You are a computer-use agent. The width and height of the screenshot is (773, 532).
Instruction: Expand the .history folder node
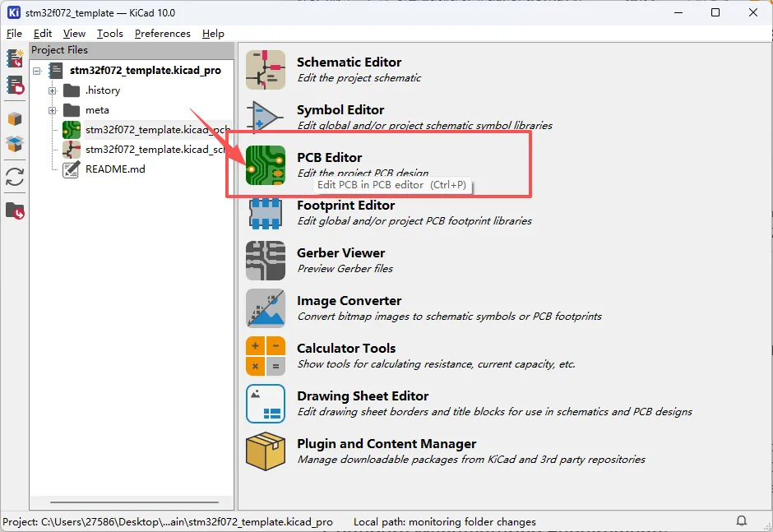pyautogui.click(x=53, y=90)
